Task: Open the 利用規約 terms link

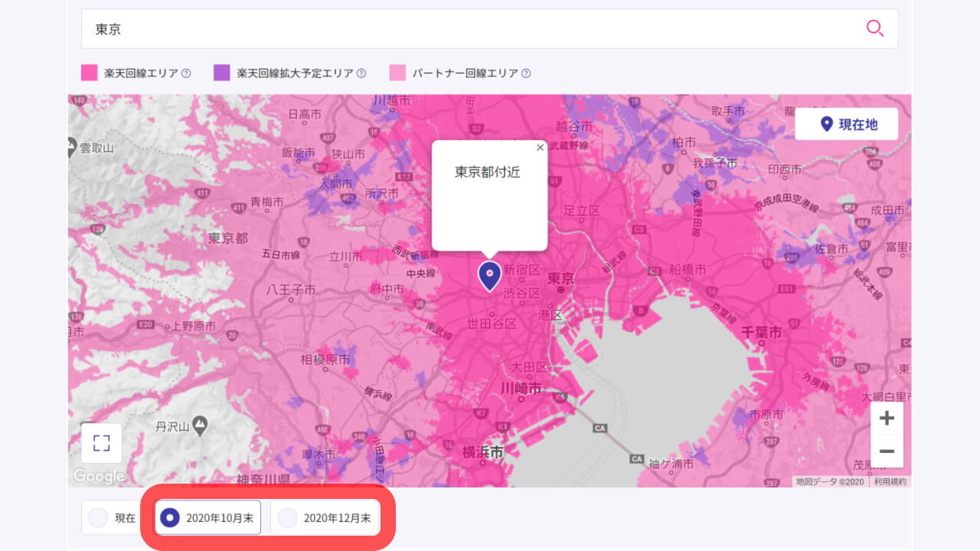Action: (890, 481)
